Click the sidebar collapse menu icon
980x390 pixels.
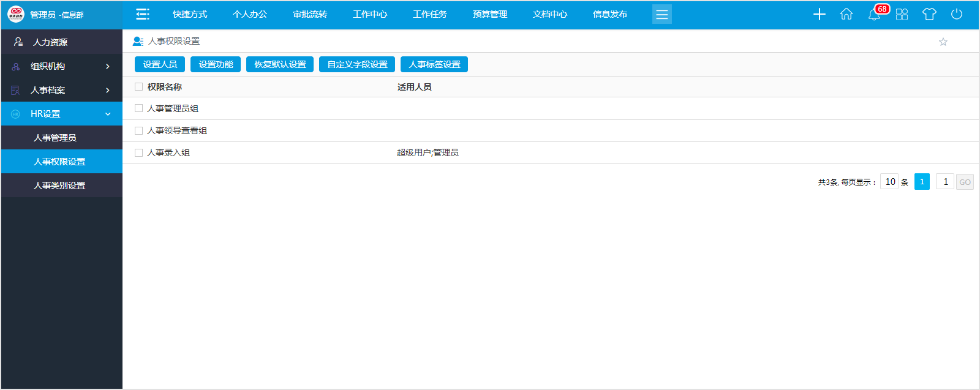[143, 14]
